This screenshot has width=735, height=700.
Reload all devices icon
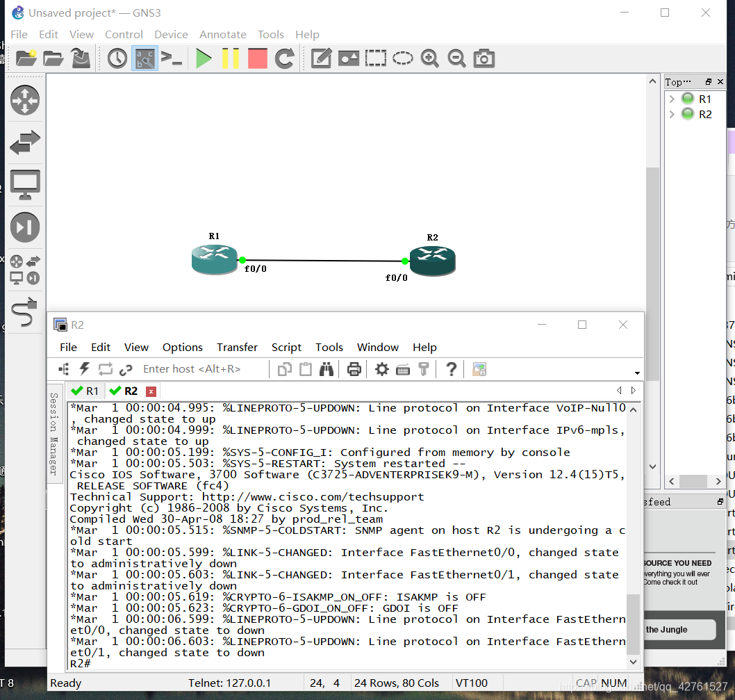[x=285, y=58]
